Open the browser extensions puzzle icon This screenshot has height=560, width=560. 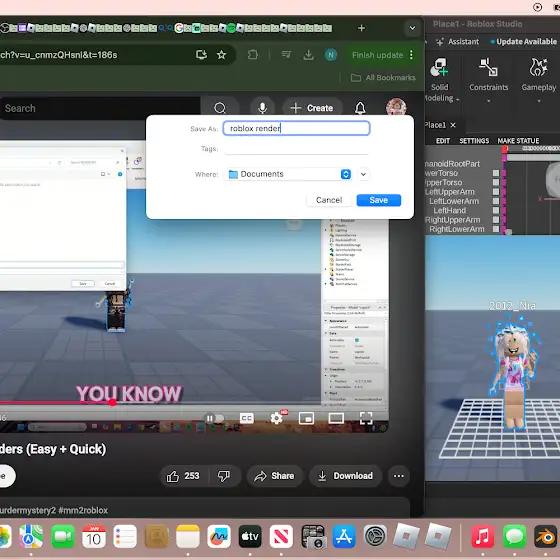(x=253, y=55)
